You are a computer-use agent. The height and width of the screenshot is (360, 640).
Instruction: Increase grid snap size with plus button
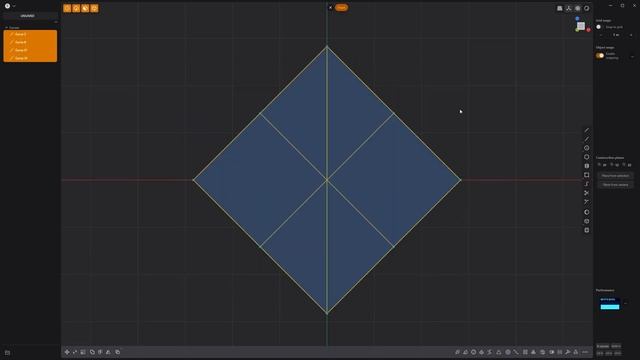631,35
